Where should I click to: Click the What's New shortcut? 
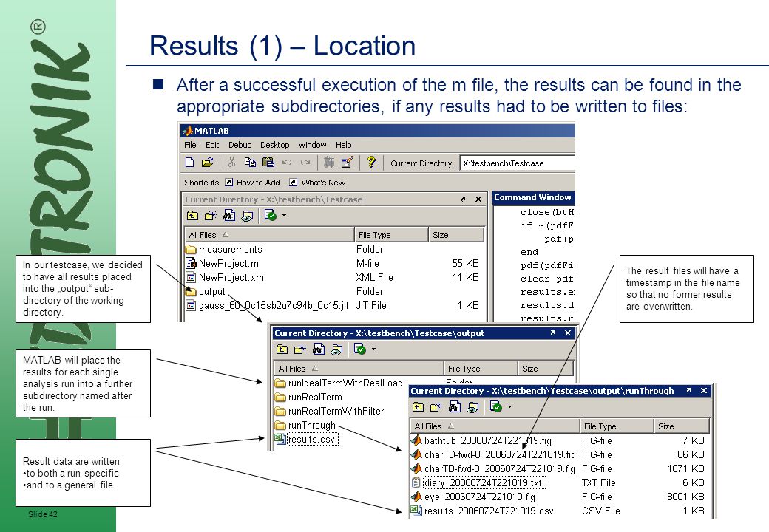[x=317, y=183]
